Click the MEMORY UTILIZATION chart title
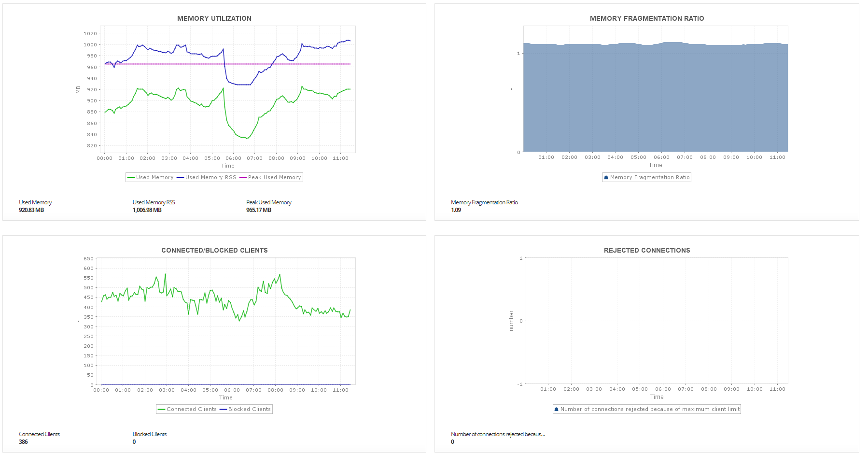The height and width of the screenshot is (454, 868). tap(214, 18)
